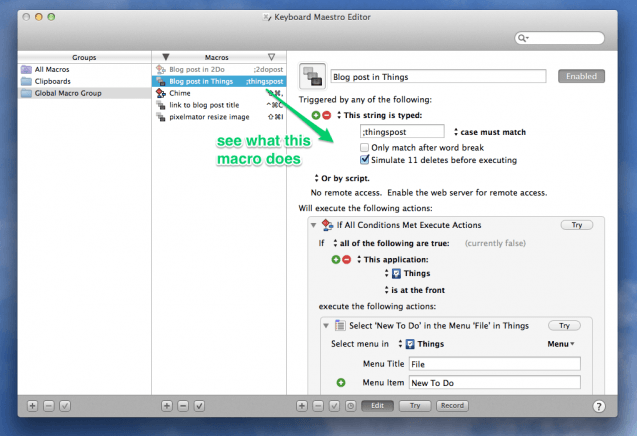Image resolution: width=637 pixels, height=436 pixels.
Task: Click the right triangle in Macros header
Action: pos(271,57)
